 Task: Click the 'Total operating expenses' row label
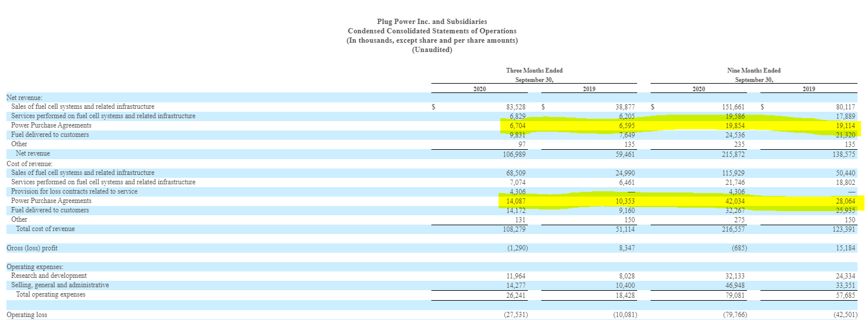(51, 294)
